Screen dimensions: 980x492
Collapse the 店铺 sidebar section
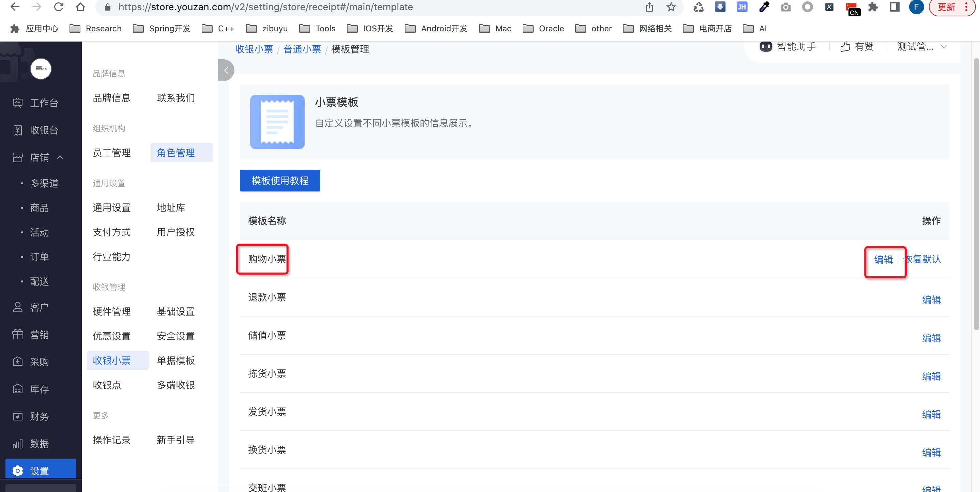pos(60,157)
